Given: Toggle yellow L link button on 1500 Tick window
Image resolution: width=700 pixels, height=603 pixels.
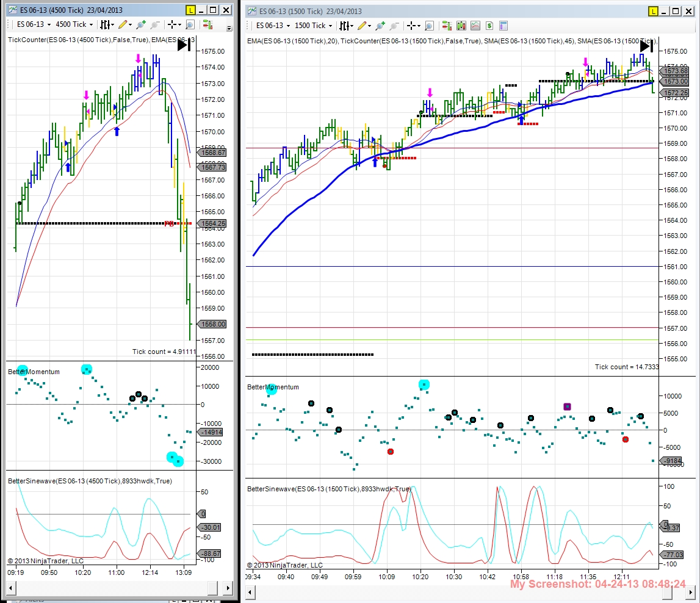Looking at the screenshot, I should pyautogui.click(x=653, y=11).
